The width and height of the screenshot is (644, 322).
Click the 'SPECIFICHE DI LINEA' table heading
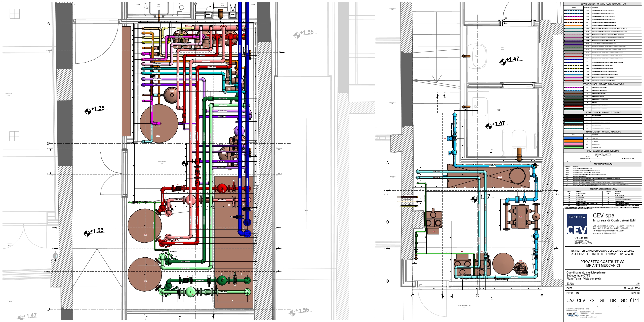(603, 164)
